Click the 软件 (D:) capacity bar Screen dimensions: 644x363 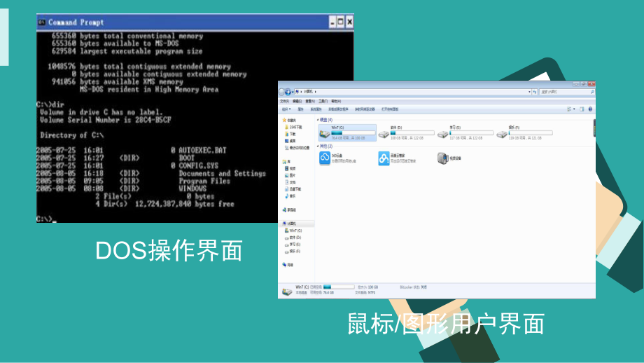click(x=412, y=133)
